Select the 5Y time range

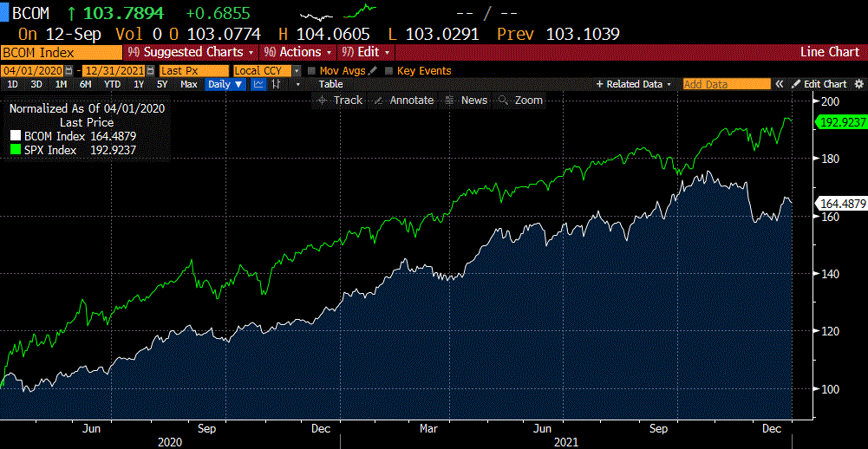161,84
